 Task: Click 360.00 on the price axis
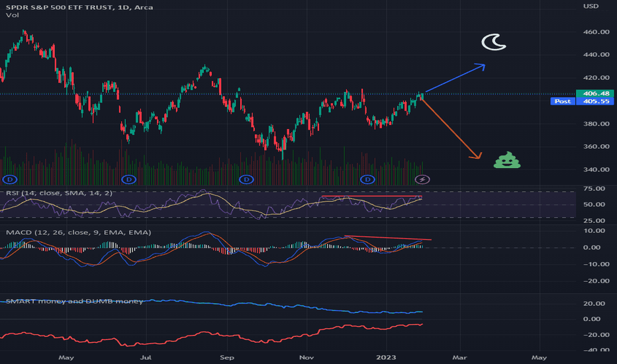(596, 146)
